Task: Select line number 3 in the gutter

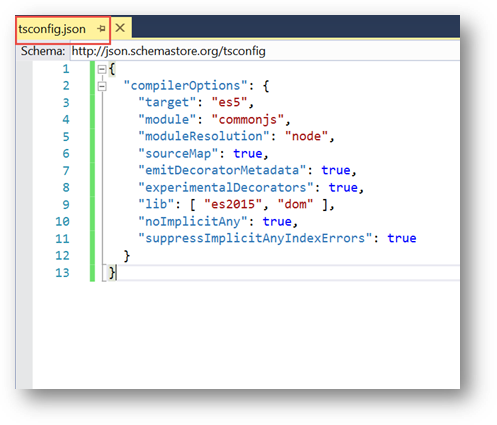Action: click(66, 103)
